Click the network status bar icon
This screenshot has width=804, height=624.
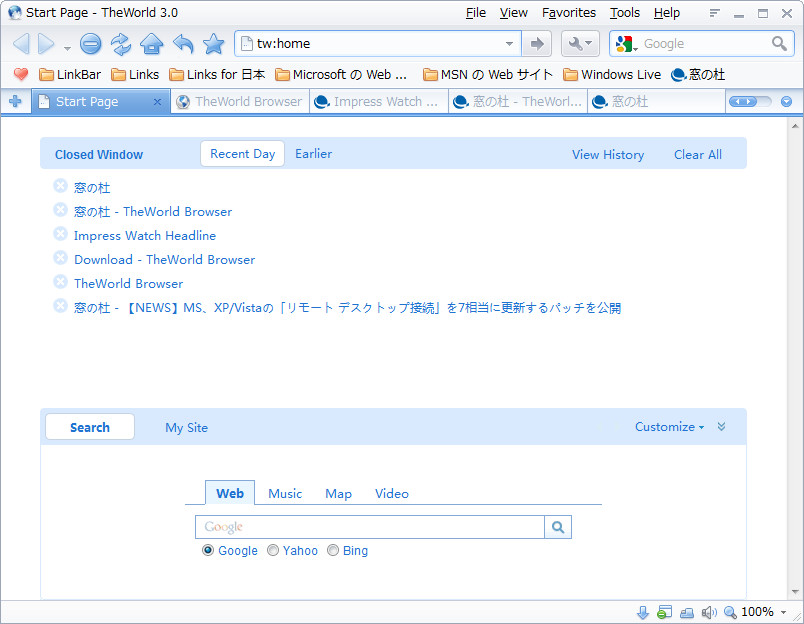pyautogui.click(x=687, y=612)
